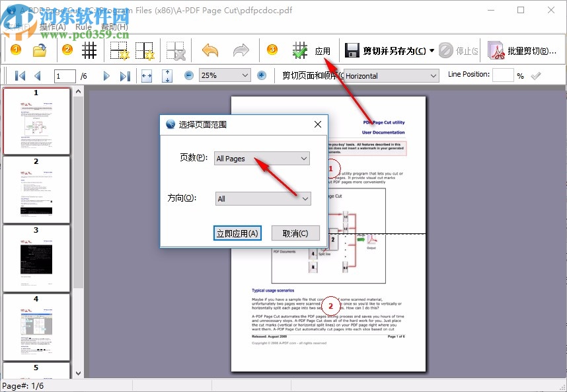Select the grid cut marks tool
This screenshot has height=392, width=567.
click(89, 50)
